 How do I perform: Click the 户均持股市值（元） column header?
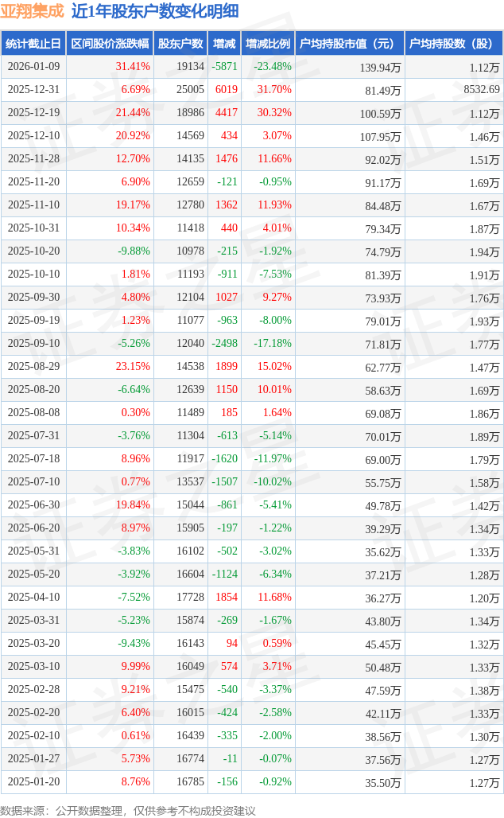(349, 43)
